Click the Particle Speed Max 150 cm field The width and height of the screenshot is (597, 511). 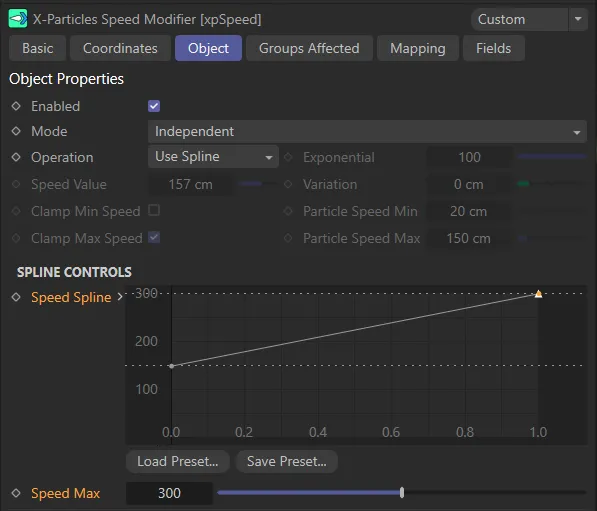pos(469,238)
